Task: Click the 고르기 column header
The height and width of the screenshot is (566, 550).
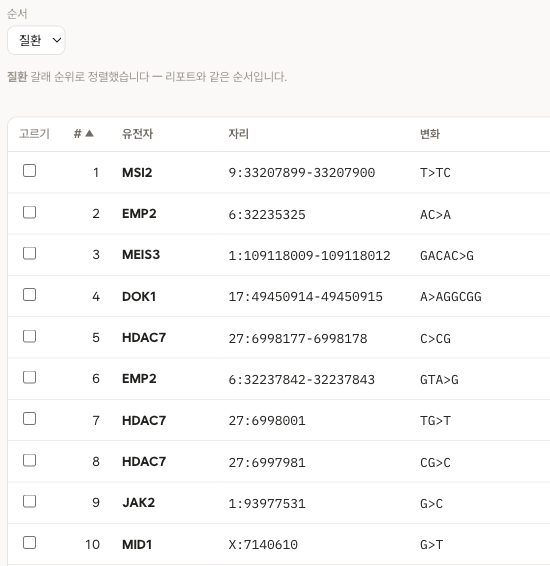Action: tap(34, 134)
